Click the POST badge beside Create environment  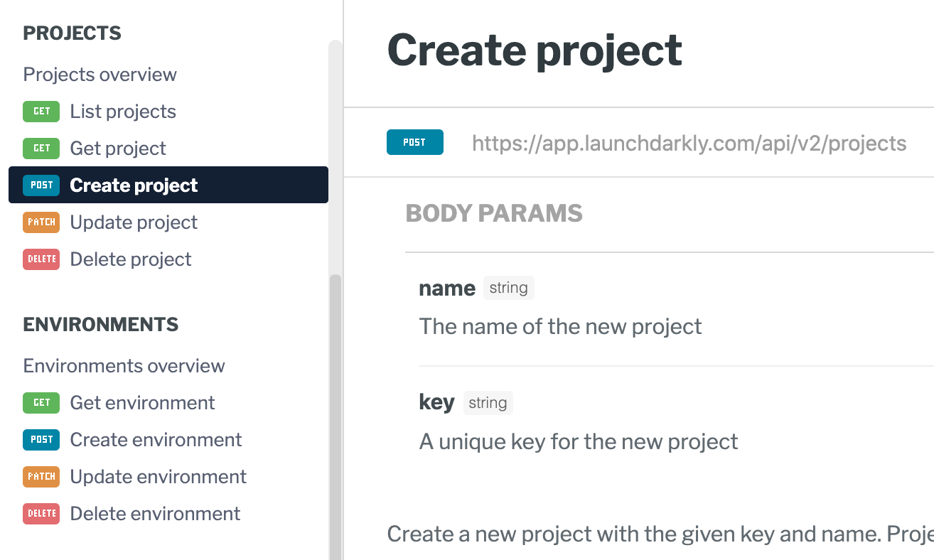(x=41, y=440)
